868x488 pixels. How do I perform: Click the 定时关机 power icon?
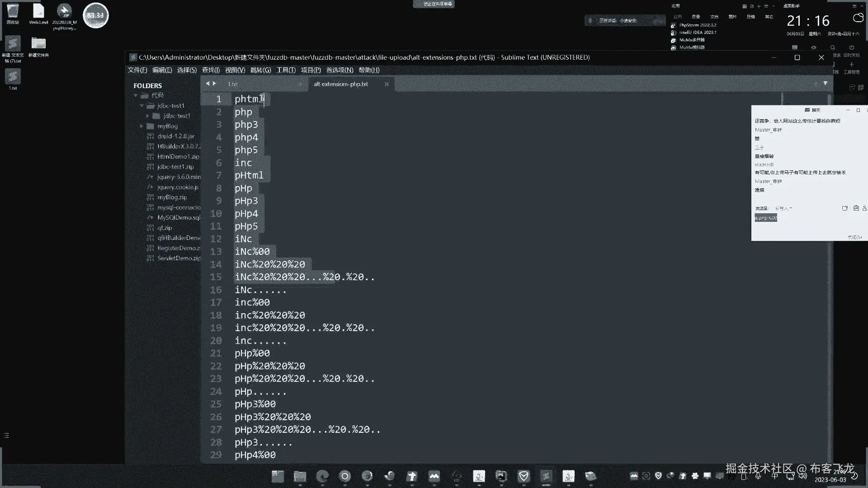851,48
